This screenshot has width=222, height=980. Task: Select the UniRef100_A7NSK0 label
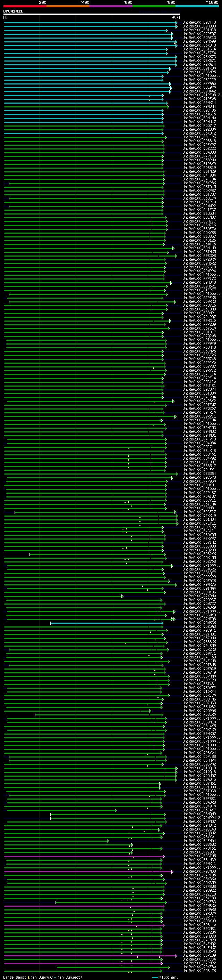pyautogui.click(x=199, y=906)
